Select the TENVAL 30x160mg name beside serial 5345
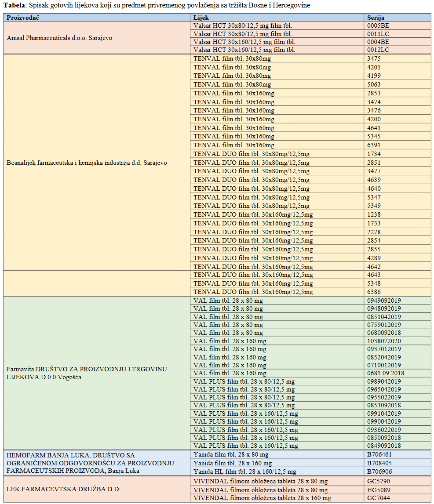The width and height of the screenshot is (434, 504). click(234, 136)
